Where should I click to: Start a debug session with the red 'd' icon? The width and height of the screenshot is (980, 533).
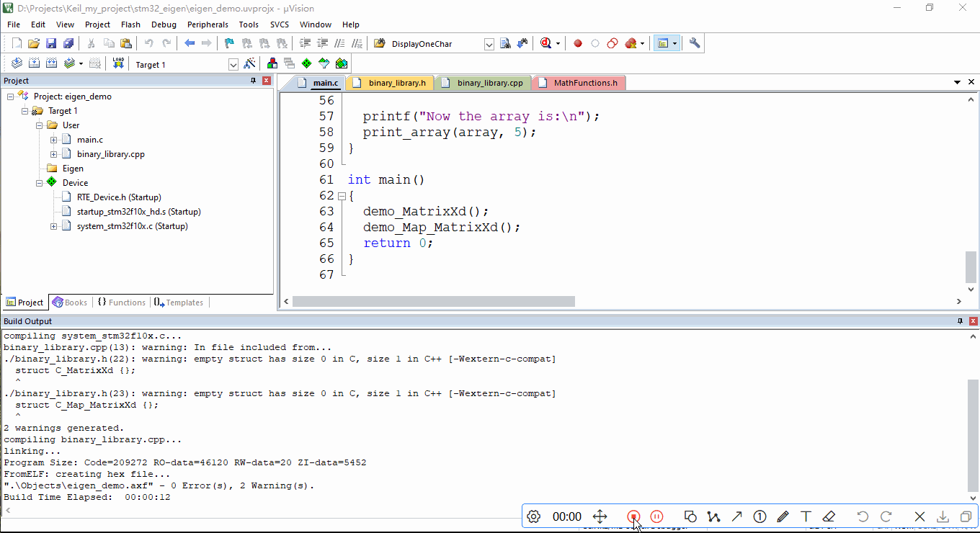(x=544, y=42)
